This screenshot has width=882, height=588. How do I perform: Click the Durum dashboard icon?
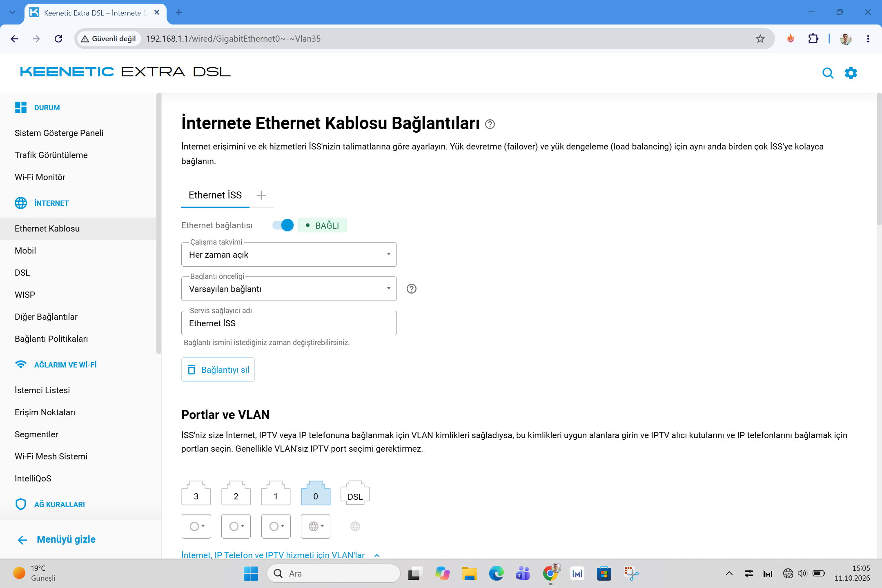click(x=21, y=107)
